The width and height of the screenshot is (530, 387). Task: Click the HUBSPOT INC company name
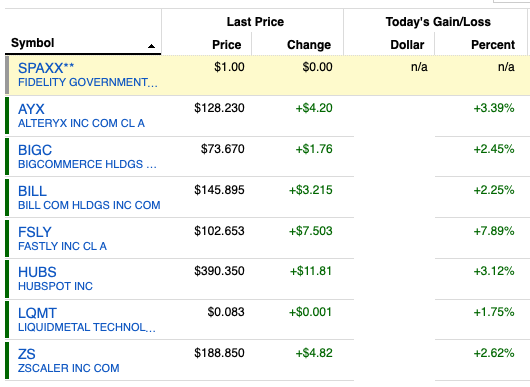(55, 286)
